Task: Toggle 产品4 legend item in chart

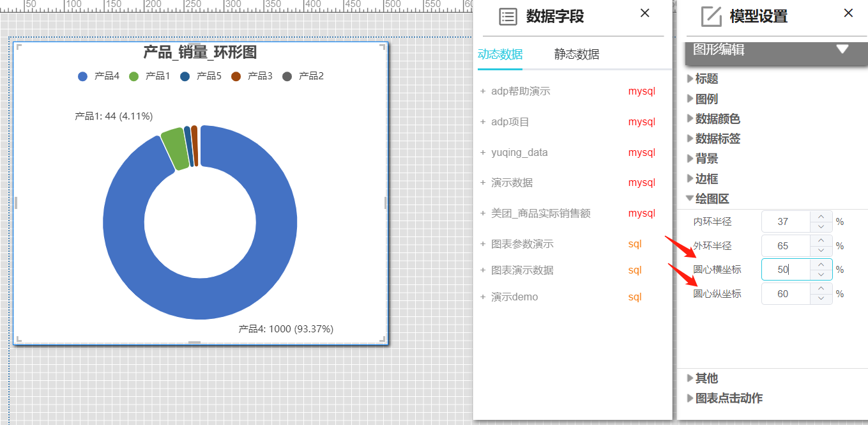Action: (x=99, y=76)
